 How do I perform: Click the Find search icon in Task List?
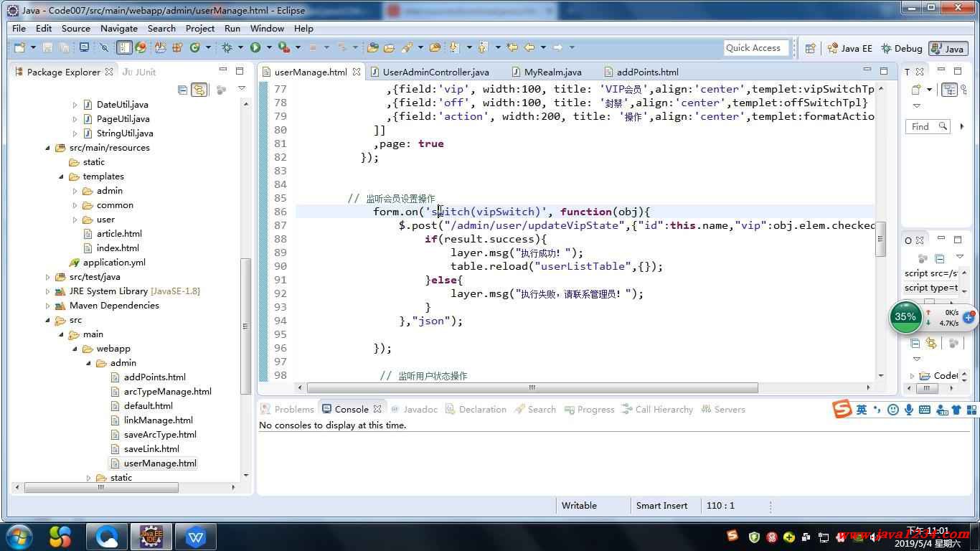(943, 126)
